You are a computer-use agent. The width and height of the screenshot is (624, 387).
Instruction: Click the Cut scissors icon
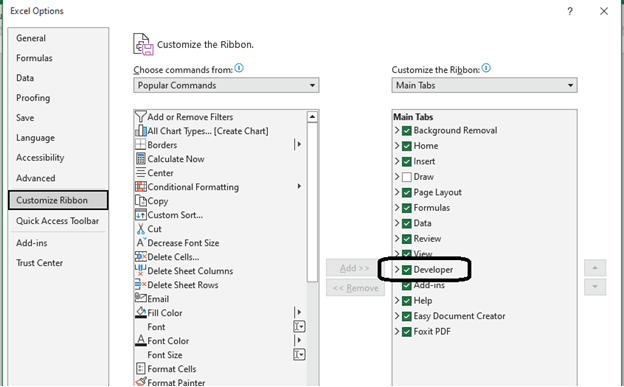coord(140,229)
